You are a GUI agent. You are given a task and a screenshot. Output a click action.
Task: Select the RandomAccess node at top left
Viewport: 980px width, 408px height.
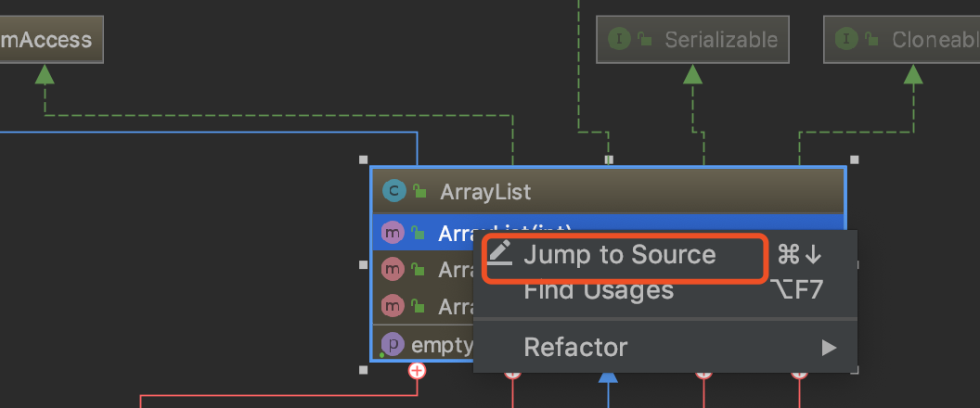point(51,40)
